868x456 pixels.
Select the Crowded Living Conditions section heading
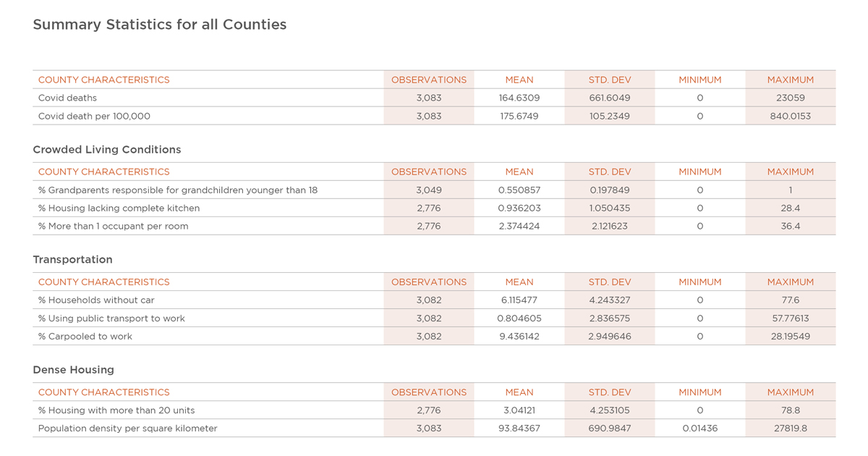click(x=107, y=150)
